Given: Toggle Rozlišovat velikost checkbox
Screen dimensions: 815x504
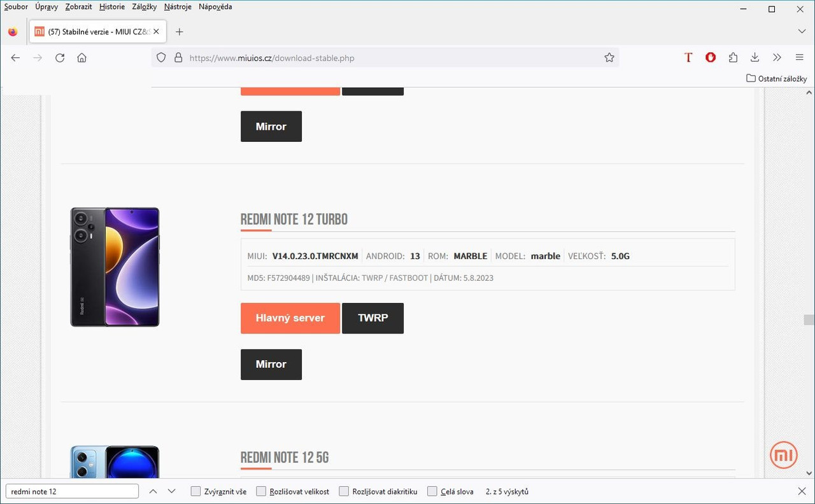Looking at the screenshot, I should [261, 491].
